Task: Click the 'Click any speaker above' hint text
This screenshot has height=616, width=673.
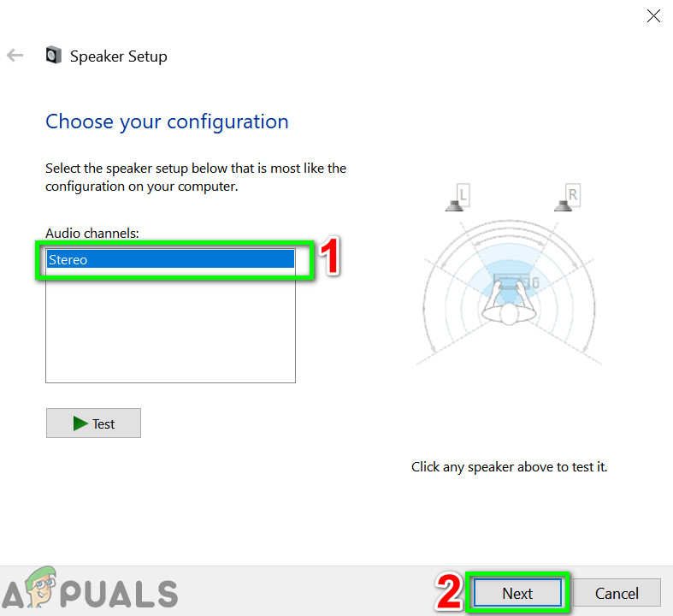Action: [509, 466]
